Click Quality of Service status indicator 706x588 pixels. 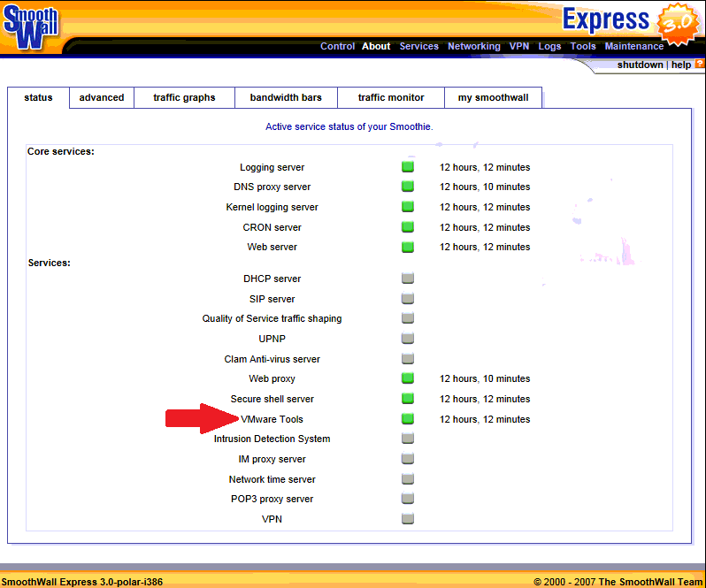tap(408, 318)
